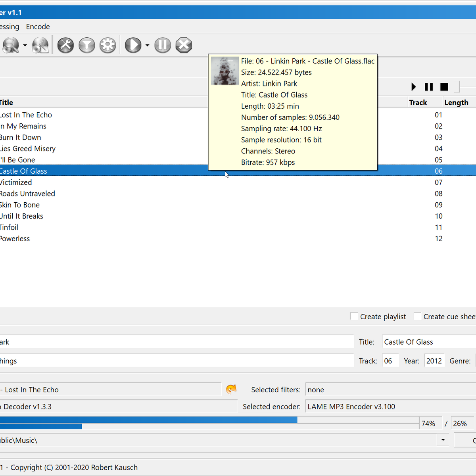Viewport: 476px width, 476px height.
Task: Click the Title field containing Castle Of Glass
Action: 429,342
